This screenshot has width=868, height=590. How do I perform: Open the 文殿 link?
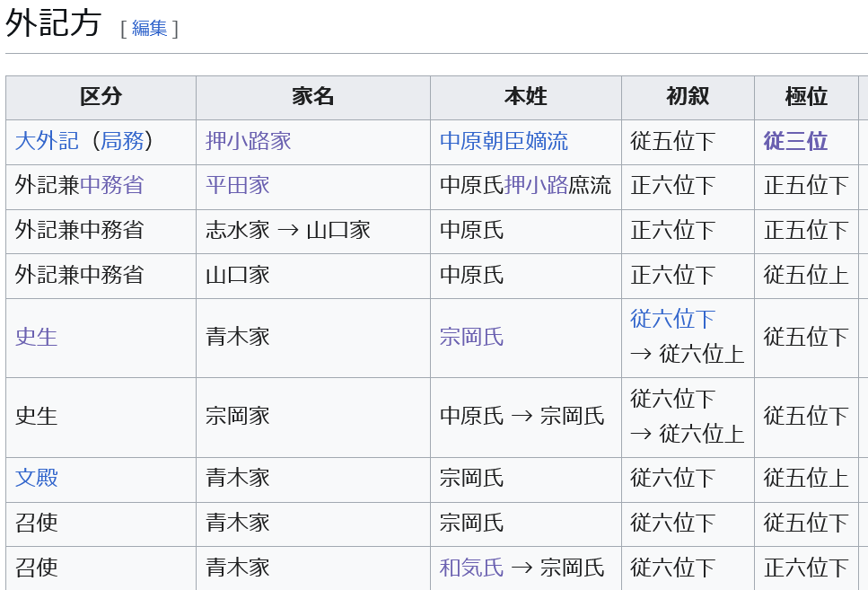tap(36, 478)
